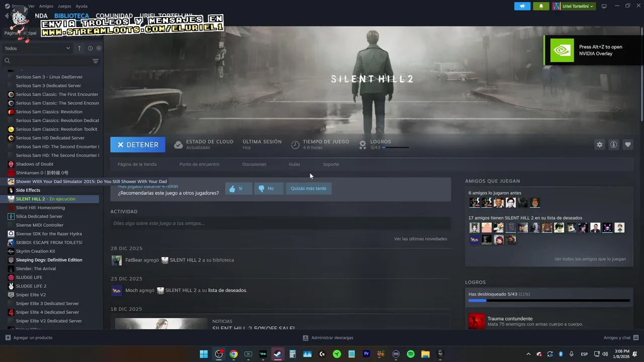Open Windows Start menu
The width and height of the screenshot is (644, 362).
(204, 354)
